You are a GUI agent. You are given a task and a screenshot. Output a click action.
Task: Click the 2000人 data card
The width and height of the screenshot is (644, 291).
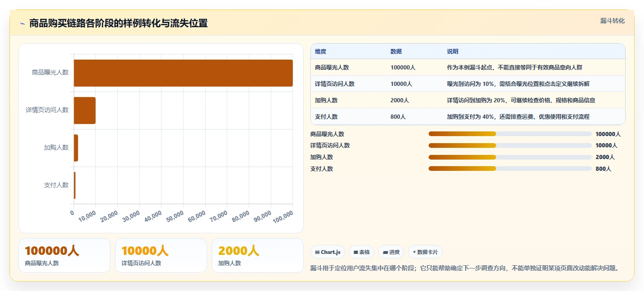pos(258,255)
